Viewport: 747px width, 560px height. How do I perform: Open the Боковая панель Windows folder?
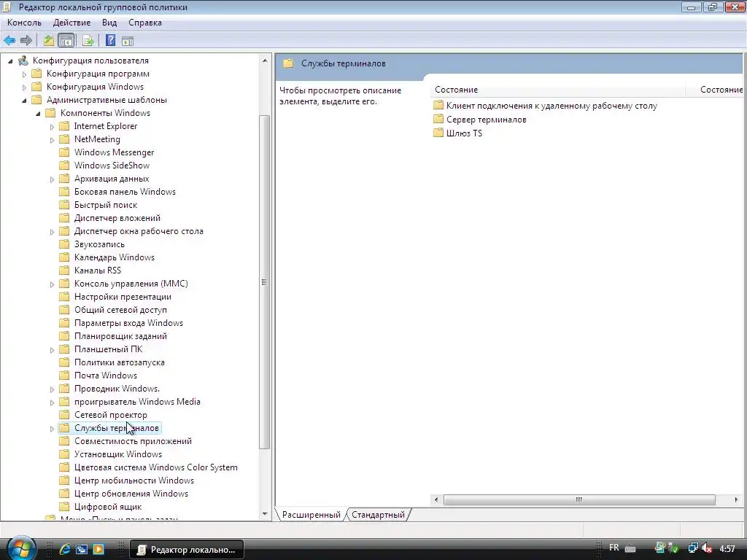tap(124, 192)
